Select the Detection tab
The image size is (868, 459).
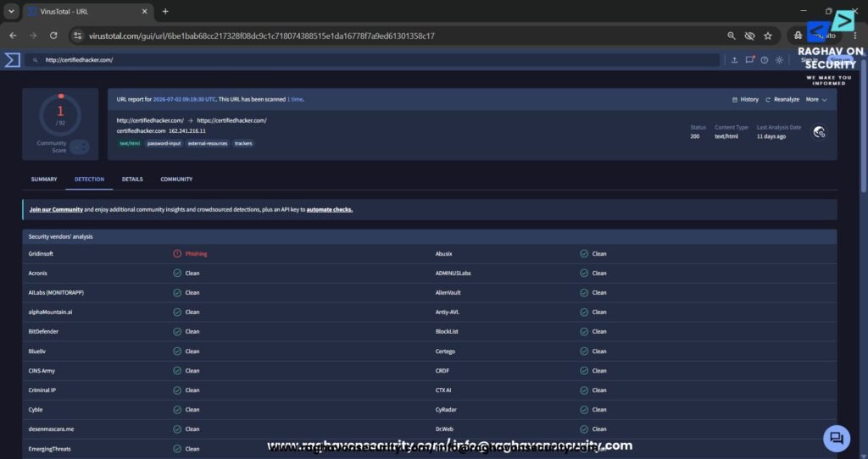89,180
